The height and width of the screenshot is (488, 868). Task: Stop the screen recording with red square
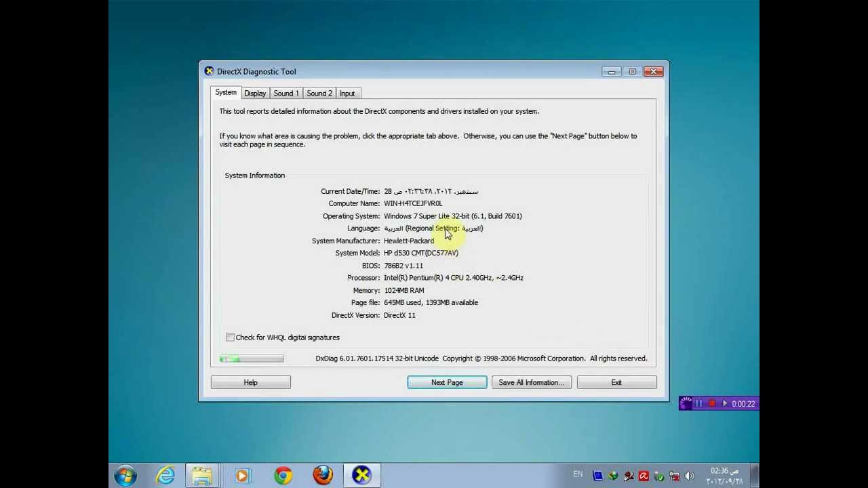tap(711, 403)
